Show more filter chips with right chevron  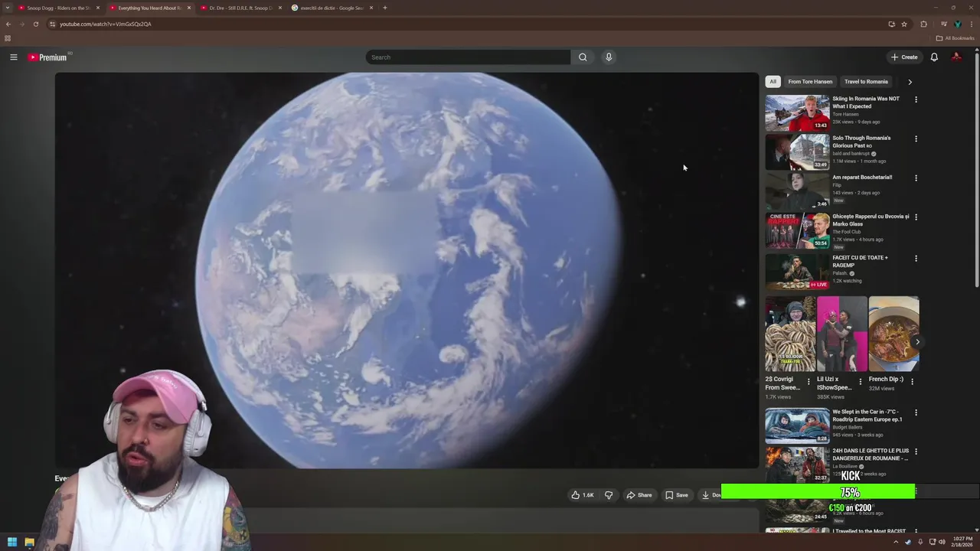(x=910, y=82)
